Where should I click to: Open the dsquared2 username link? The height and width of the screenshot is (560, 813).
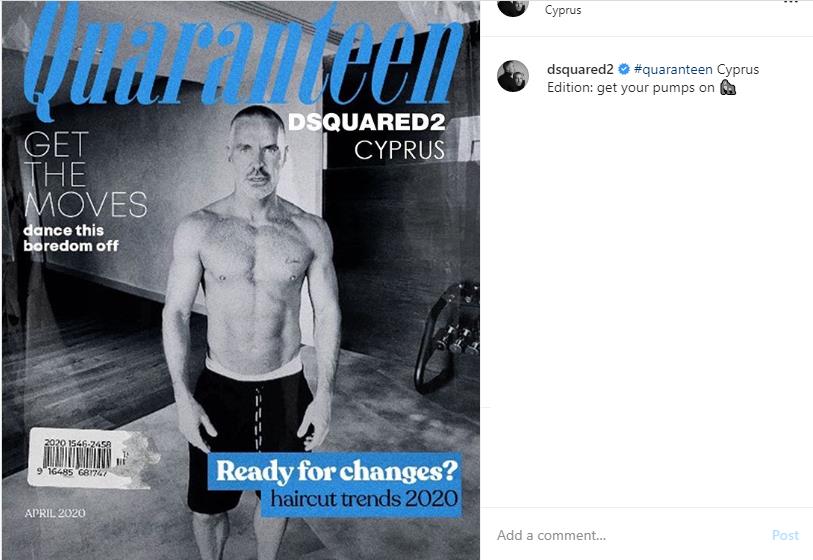[x=580, y=69]
